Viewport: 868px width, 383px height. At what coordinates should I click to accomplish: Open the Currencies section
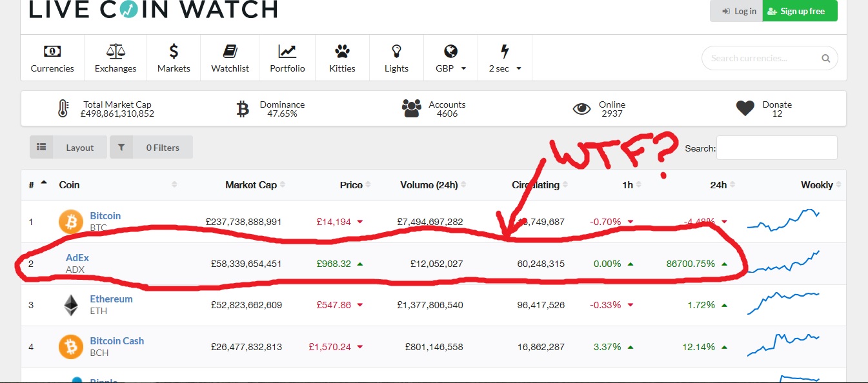pos(52,58)
